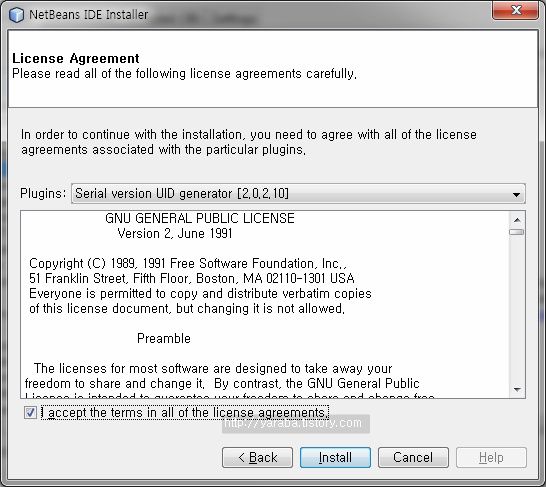546x487 pixels.
Task: Click the Back button
Action: point(257,457)
